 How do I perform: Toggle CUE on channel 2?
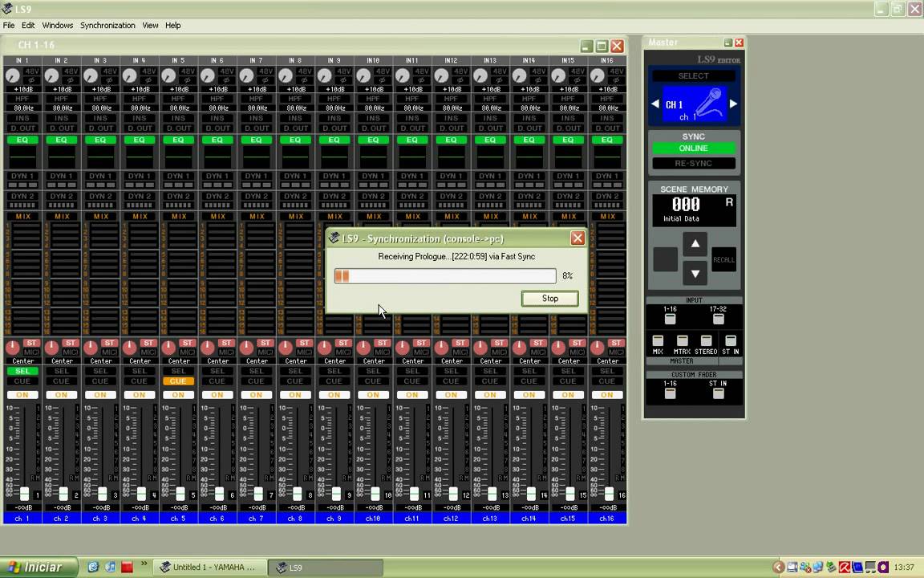coord(61,381)
